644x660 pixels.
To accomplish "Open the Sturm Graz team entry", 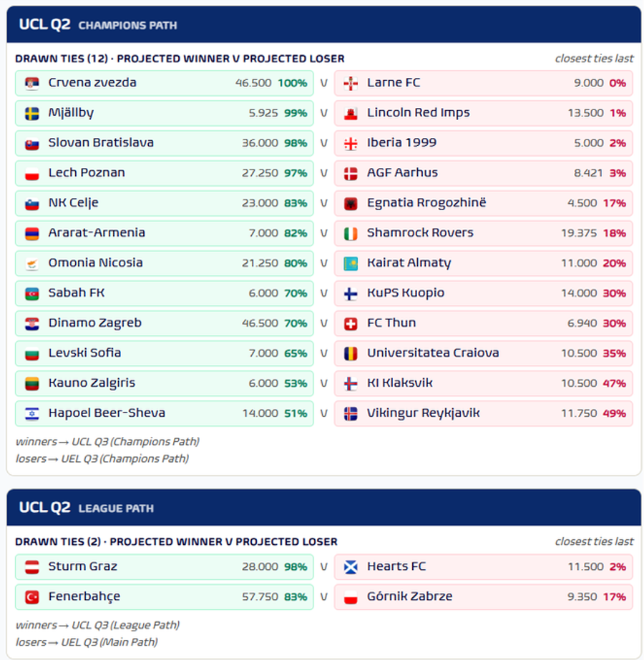I will pyautogui.click(x=165, y=566).
